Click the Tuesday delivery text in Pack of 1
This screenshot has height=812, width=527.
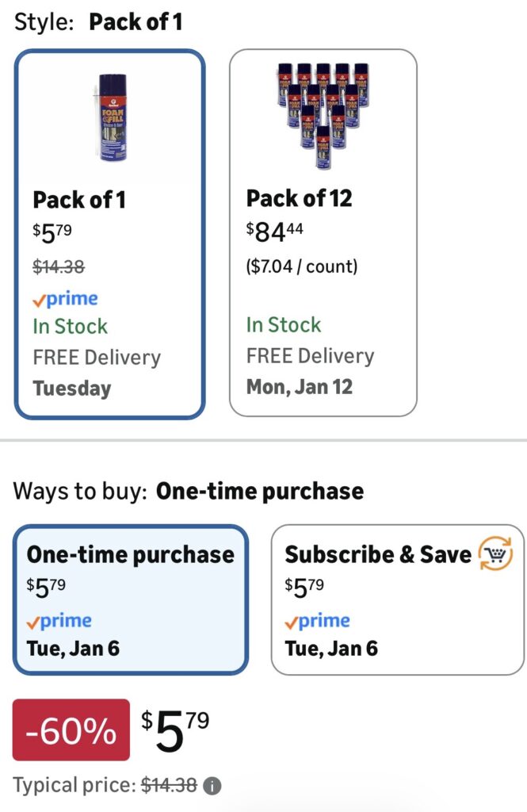[72, 389]
